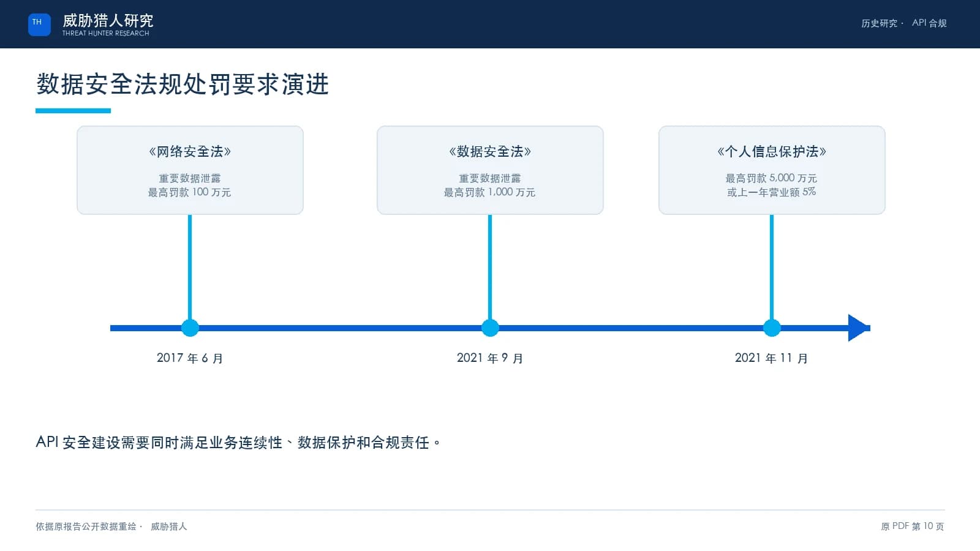Click 原 PDF 第 10 页 footer text
The height and width of the screenshot is (551, 980).
pyautogui.click(x=913, y=527)
